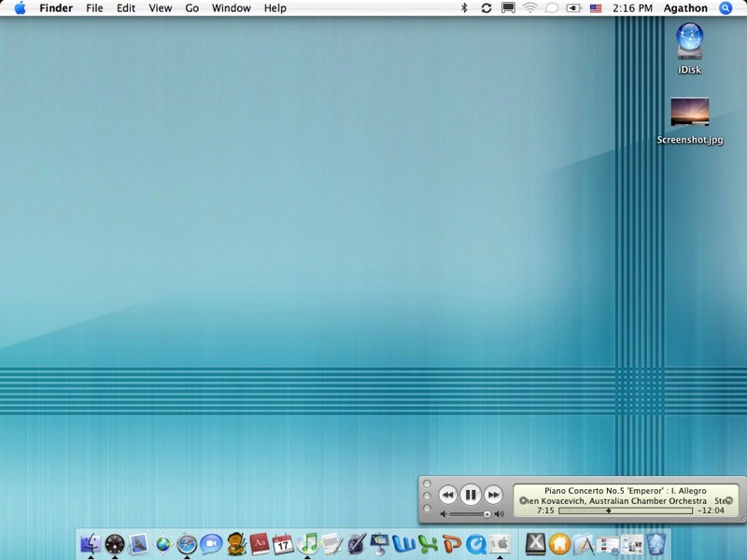747x560 pixels.
Task: Click the low volume speaker icon
Action: tap(444, 514)
